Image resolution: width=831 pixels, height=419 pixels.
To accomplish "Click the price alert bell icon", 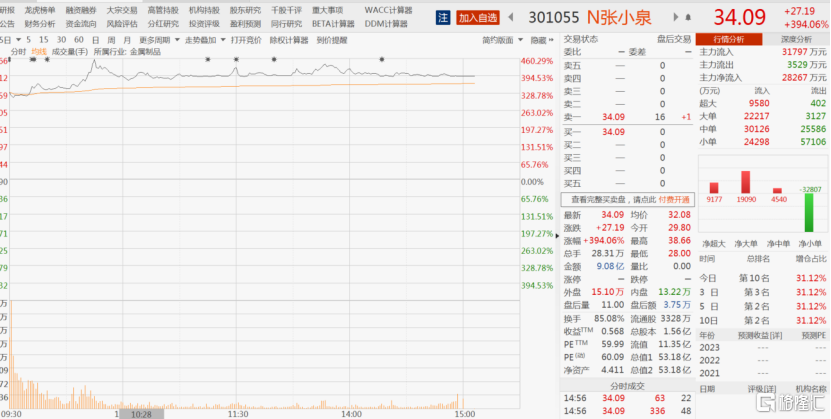I will (x=688, y=17).
